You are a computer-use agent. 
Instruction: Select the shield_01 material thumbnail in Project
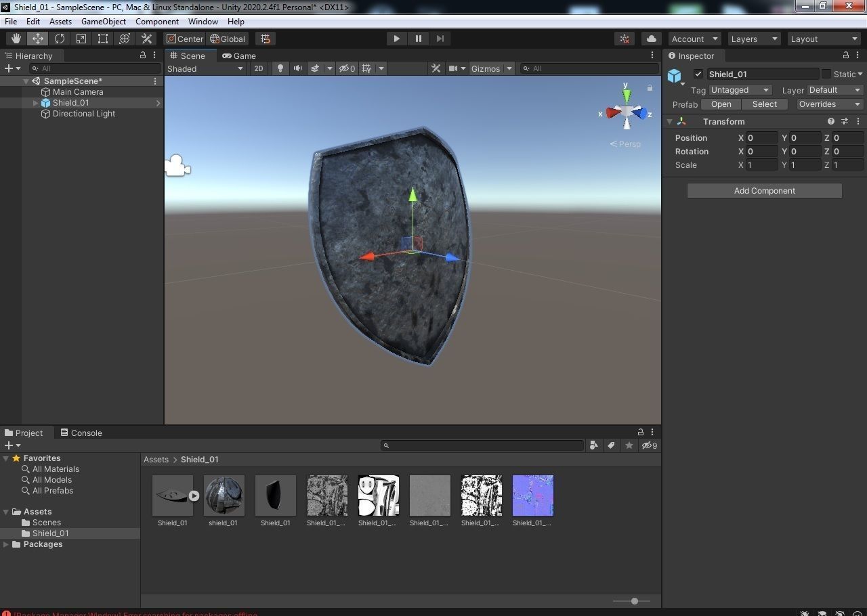pos(224,495)
